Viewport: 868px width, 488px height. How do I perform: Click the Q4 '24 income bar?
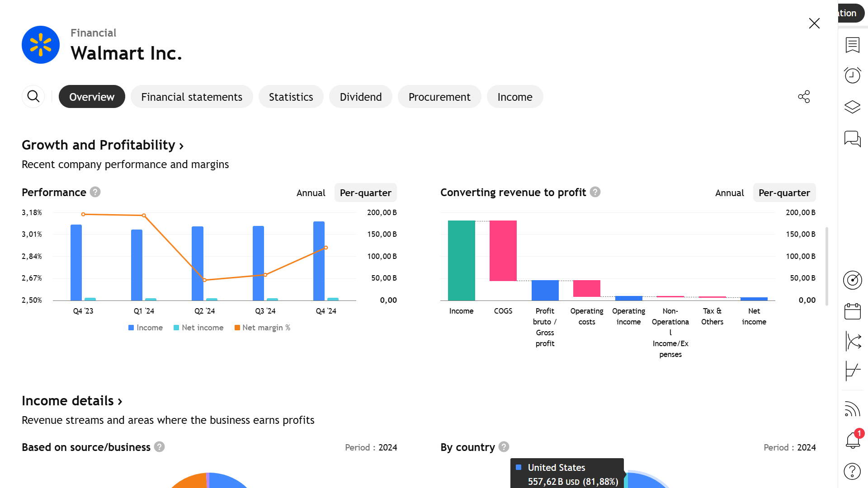click(x=319, y=261)
